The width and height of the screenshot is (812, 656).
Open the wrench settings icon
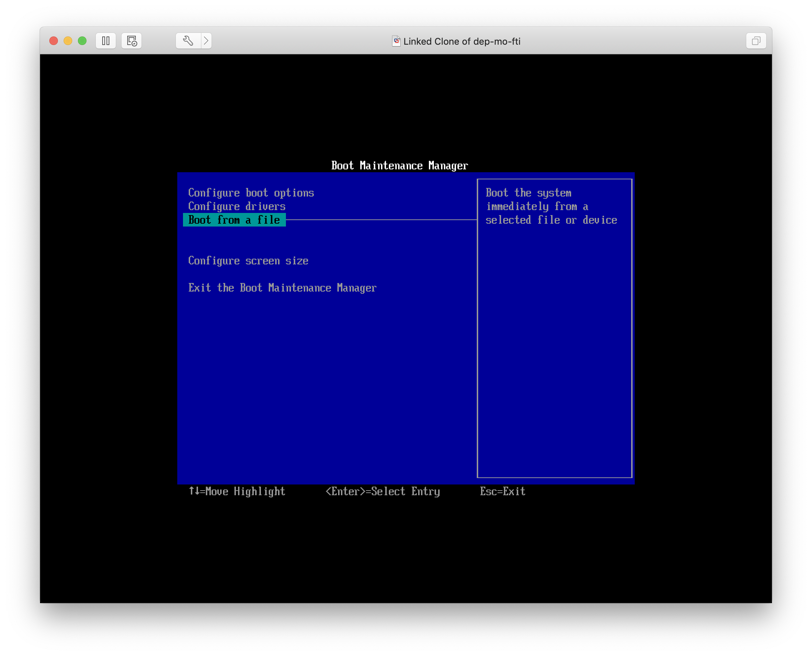[x=188, y=41]
